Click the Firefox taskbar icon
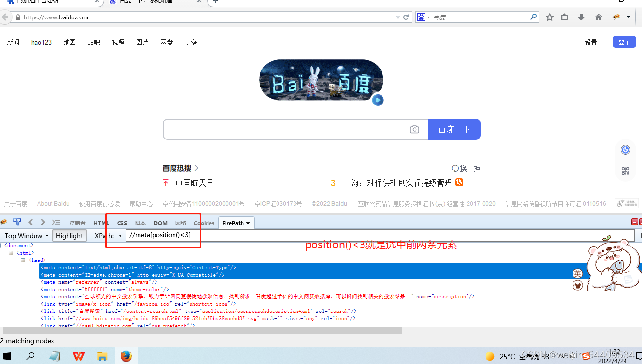 126,356
